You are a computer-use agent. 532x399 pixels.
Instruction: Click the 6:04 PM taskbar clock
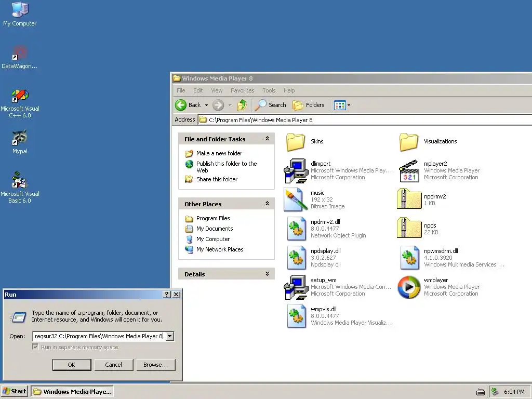click(x=514, y=392)
